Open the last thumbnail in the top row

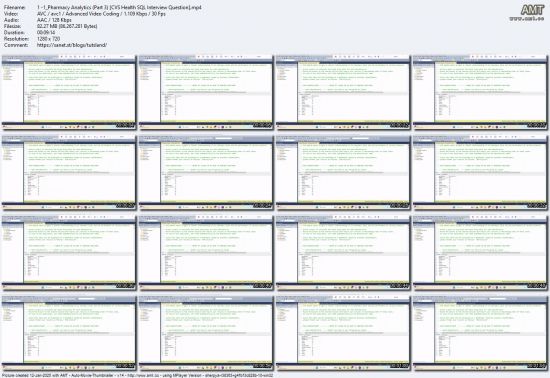click(480, 92)
